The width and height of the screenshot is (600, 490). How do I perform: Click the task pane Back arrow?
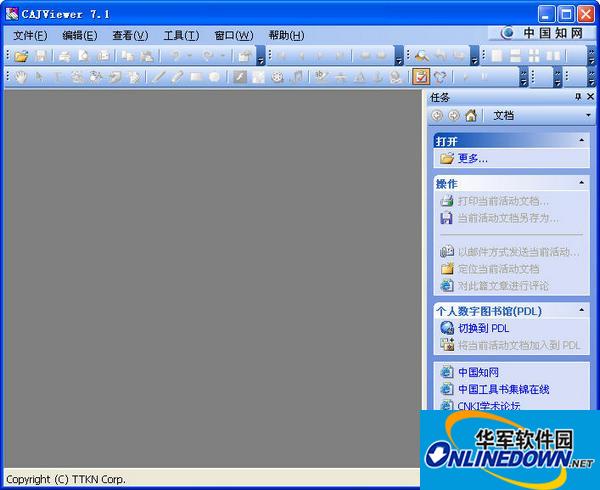pyautogui.click(x=437, y=116)
